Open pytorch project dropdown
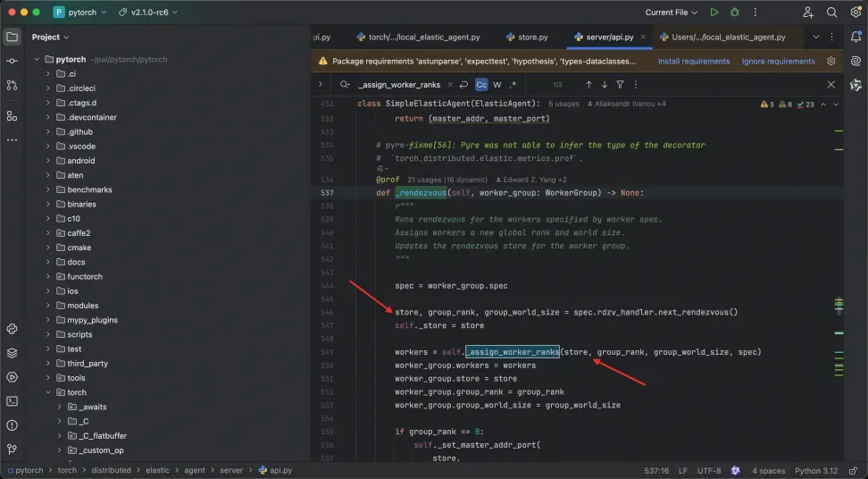868x479 pixels. coord(79,13)
